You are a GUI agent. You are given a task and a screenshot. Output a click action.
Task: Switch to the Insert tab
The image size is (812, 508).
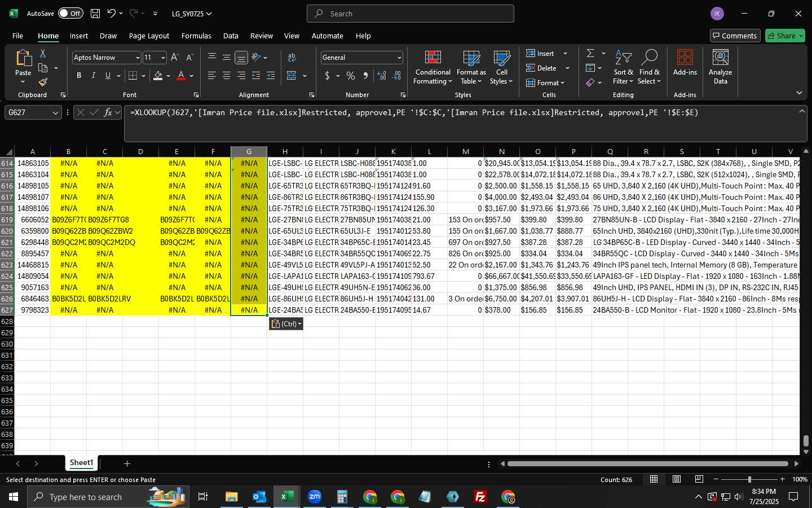79,36
